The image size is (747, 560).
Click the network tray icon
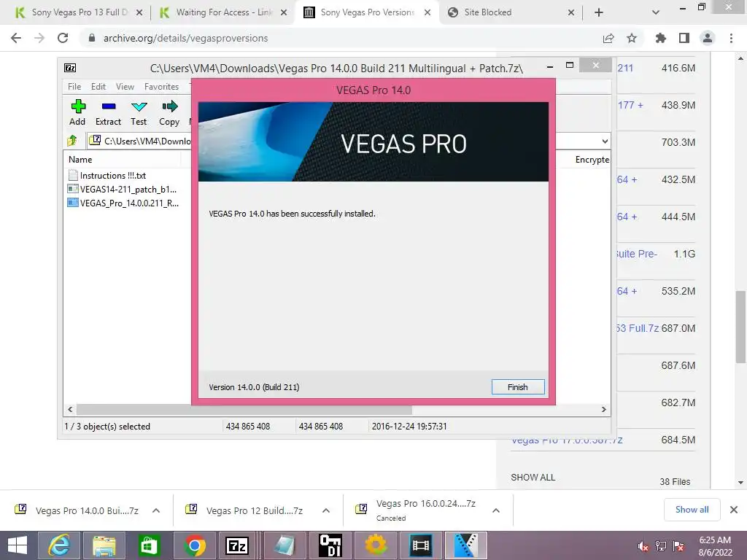[661, 545]
